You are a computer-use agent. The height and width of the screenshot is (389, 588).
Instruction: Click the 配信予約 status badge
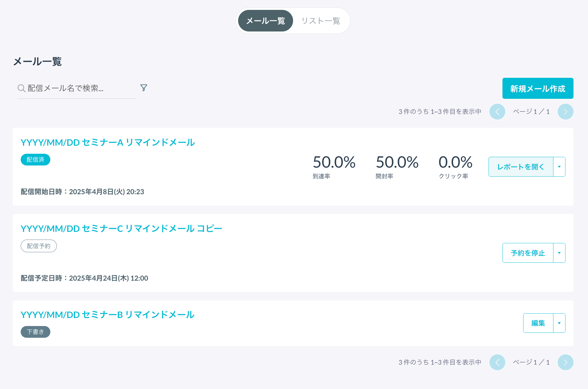[x=39, y=246]
